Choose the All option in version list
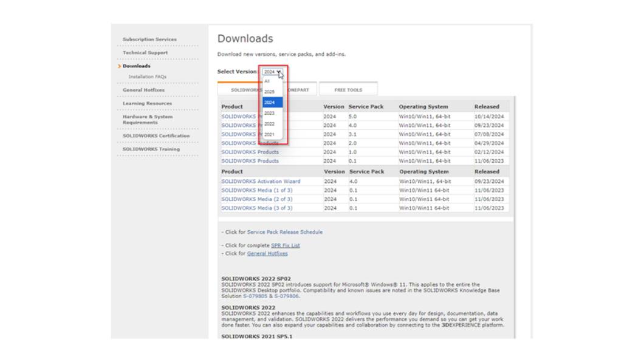Screen dimensions: 644x362 (x=272, y=81)
